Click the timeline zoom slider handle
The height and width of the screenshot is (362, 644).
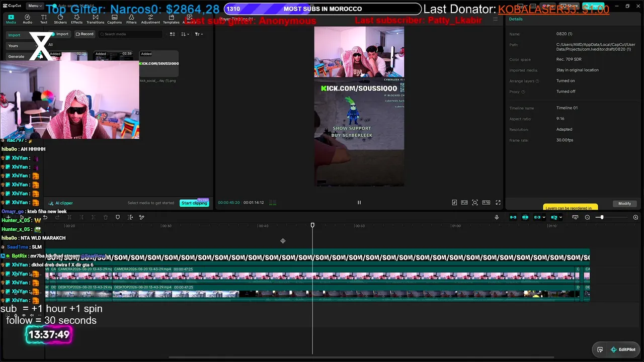601,217
